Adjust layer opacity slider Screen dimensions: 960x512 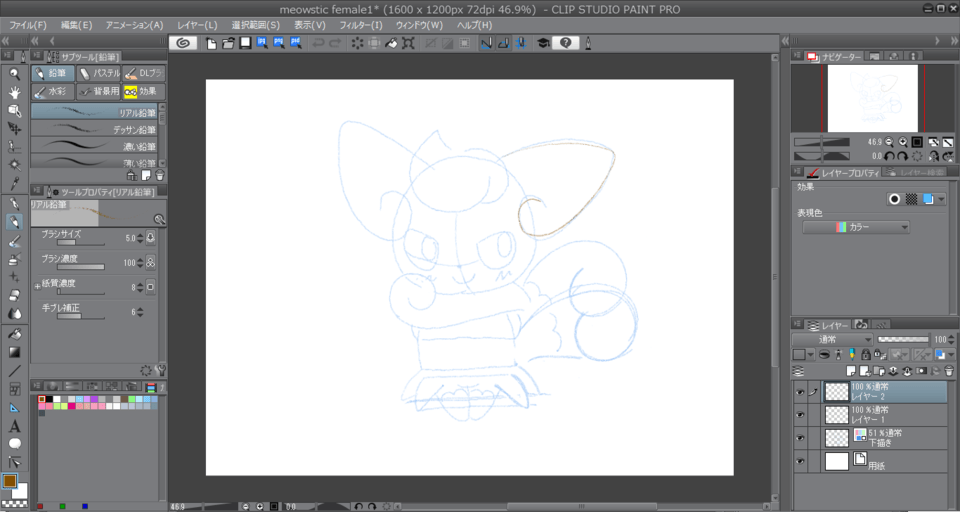tap(903, 339)
